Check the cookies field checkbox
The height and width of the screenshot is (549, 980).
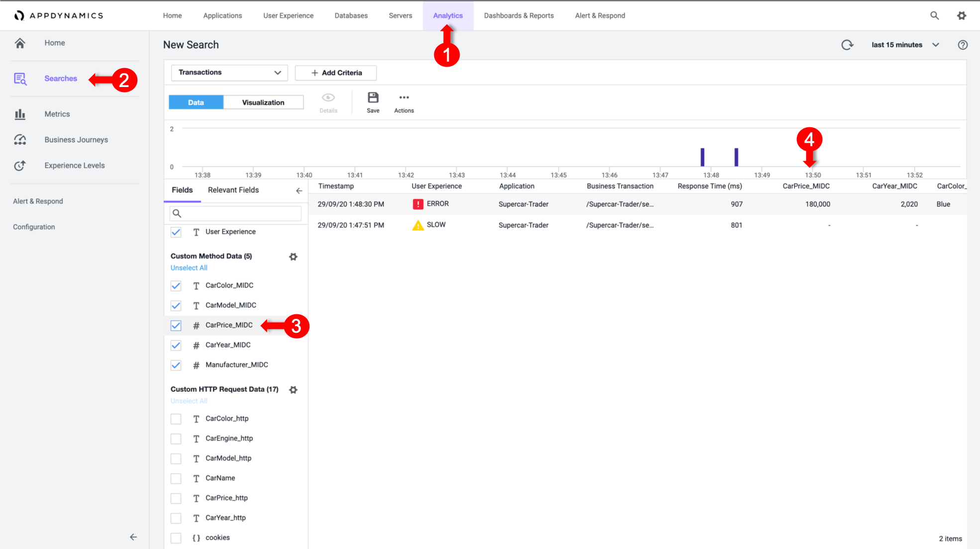tap(176, 538)
